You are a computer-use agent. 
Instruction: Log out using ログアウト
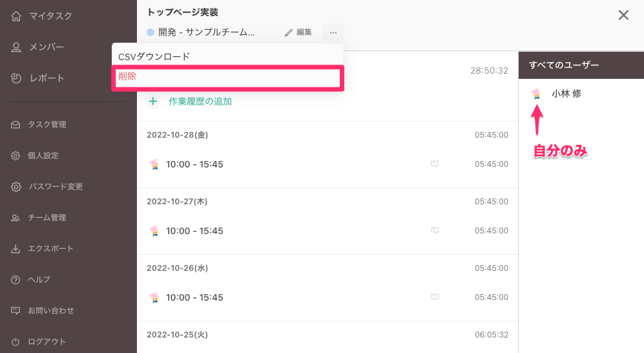(x=47, y=341)
